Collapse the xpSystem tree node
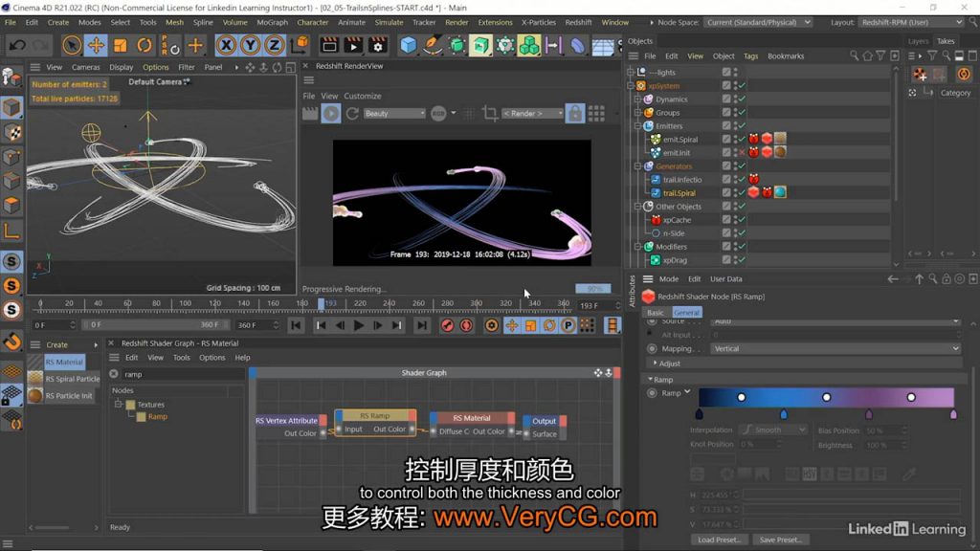Image resolution: width=980 pixels, height=551 pixels. pyautogui.click(x=632, y=85)
